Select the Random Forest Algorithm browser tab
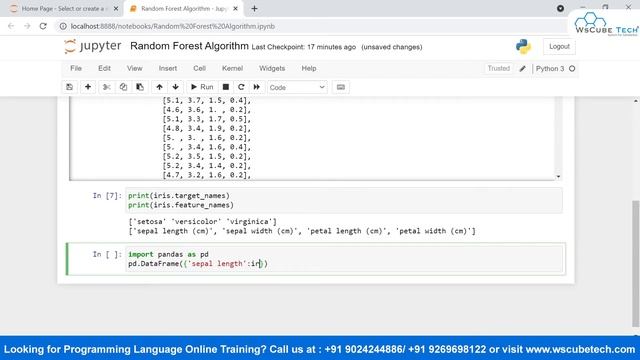 182,9
